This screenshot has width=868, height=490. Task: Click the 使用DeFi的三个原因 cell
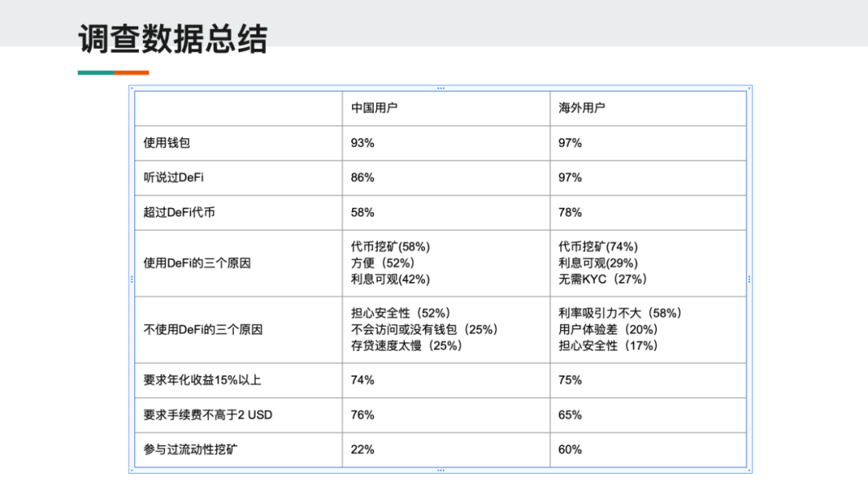pos(239,263)
